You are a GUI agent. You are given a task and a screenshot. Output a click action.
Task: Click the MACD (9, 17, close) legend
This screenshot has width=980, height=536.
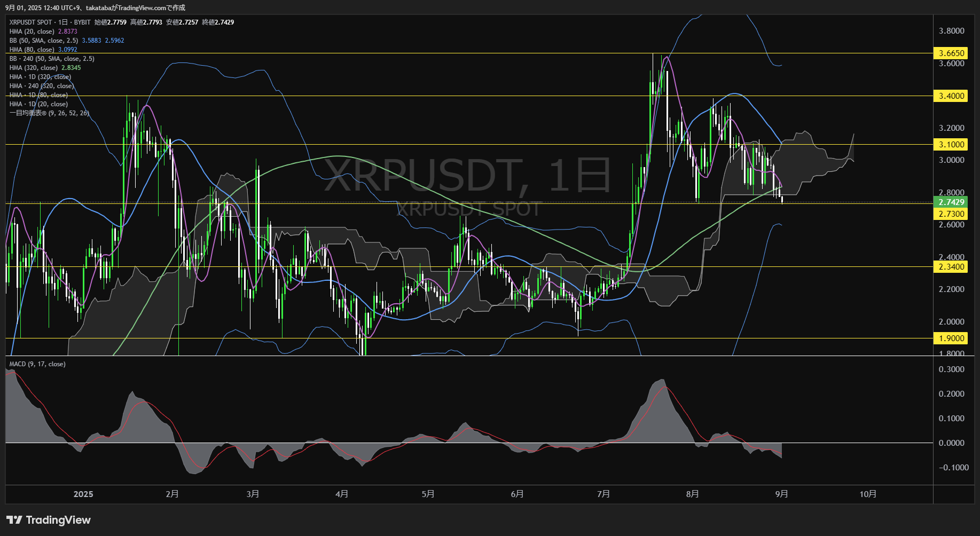tap(37, 364)
